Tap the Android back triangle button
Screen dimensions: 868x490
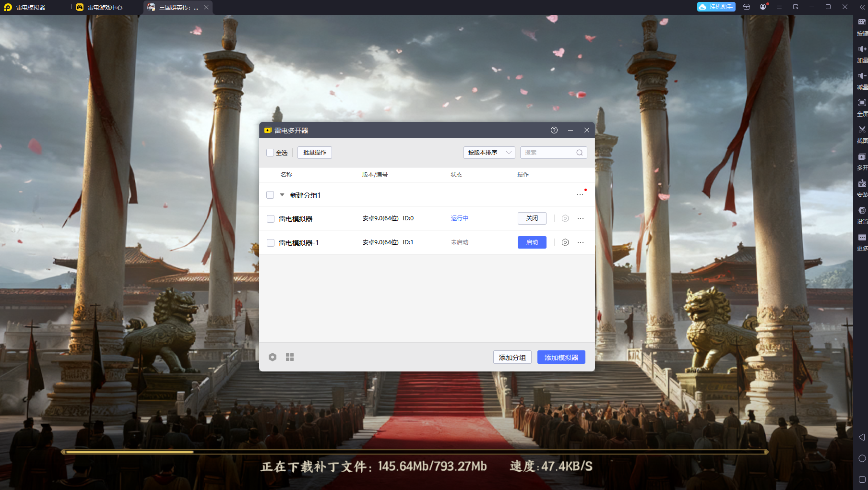862,437
